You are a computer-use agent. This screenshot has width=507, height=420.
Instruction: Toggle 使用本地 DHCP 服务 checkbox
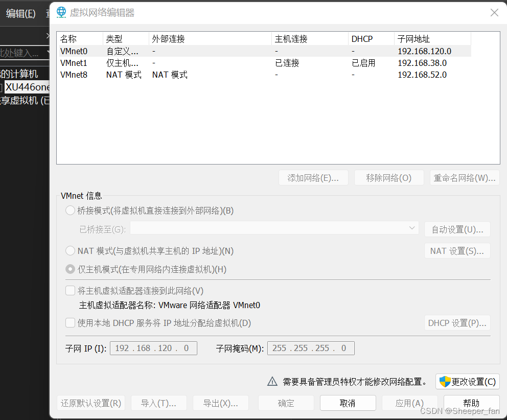click(x=70, y=323)
